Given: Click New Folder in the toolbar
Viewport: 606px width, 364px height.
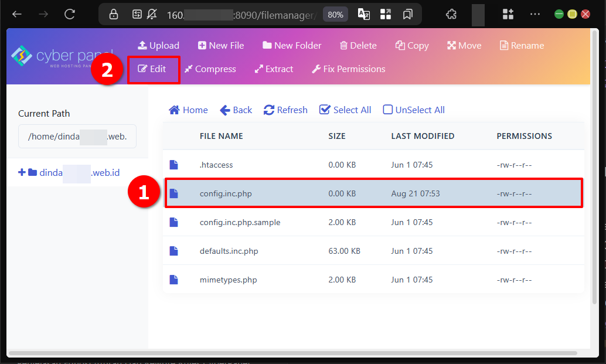Looking at the screenshot, I should point(292,46).
